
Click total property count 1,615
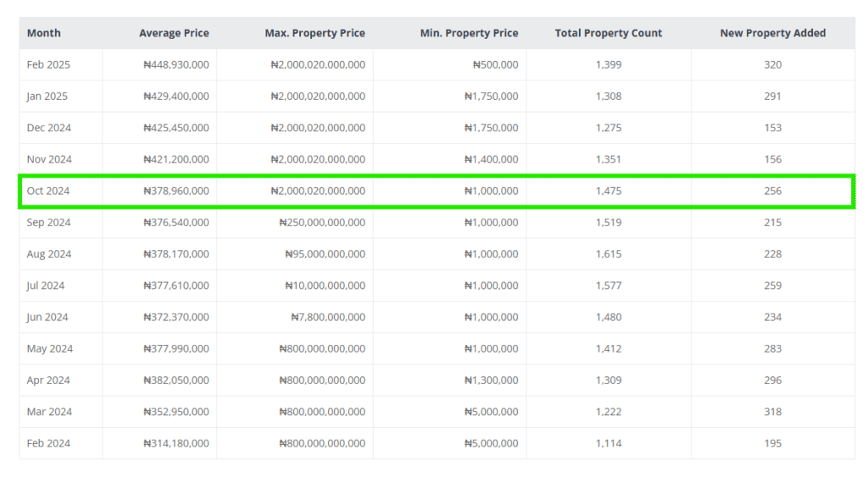coord(609,254)
